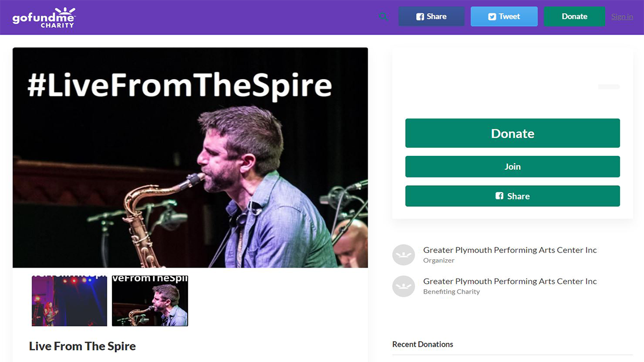Share on Facebook from the header
Viewport: 644px width, 362px height.
pos(432,17)
